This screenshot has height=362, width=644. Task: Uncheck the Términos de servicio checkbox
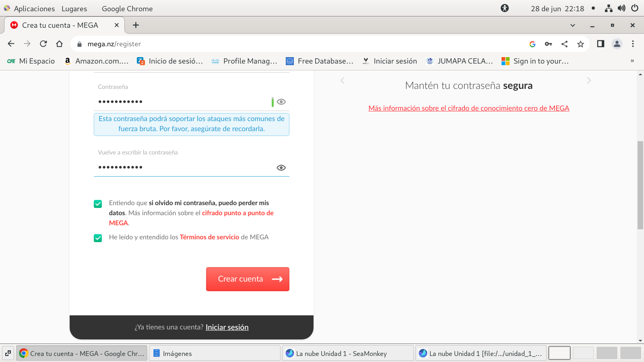point(98,238)
